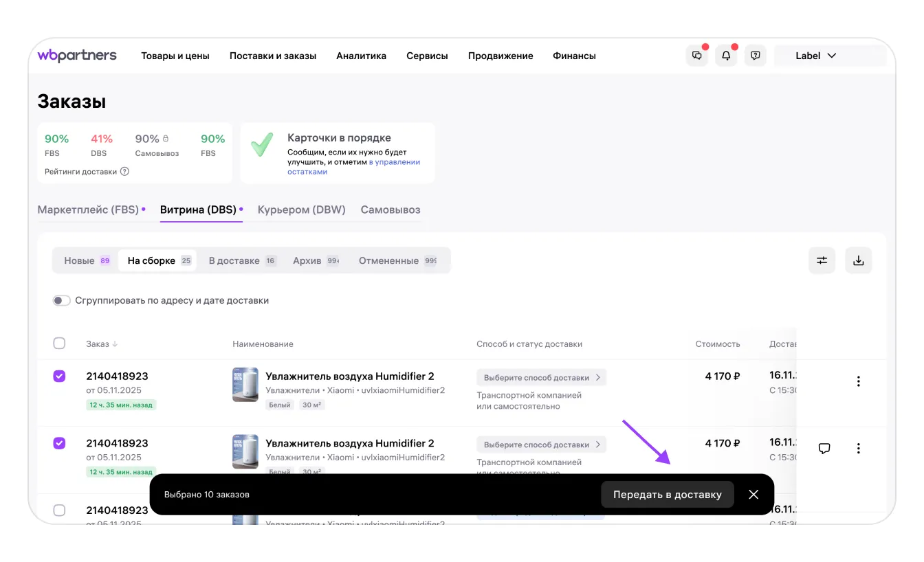Open the second Humidifier 2 product thumbnail
This screenshot has width=924, height=562.
[245, 451]
